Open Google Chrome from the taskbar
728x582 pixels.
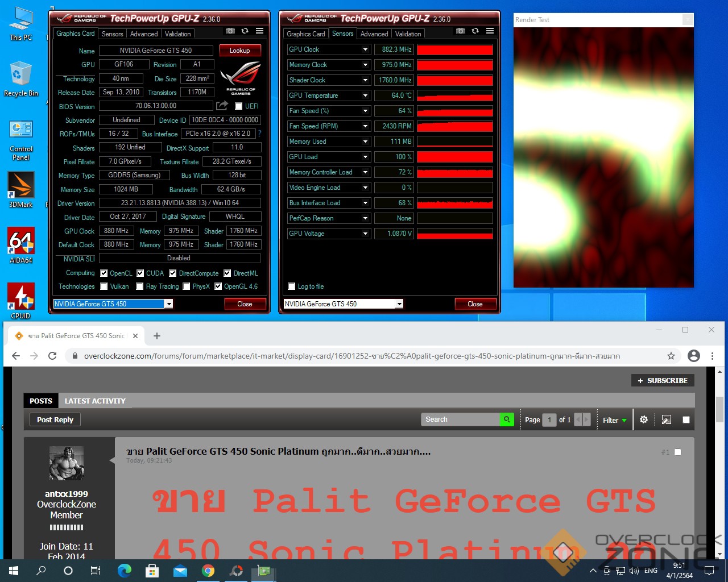208,571
